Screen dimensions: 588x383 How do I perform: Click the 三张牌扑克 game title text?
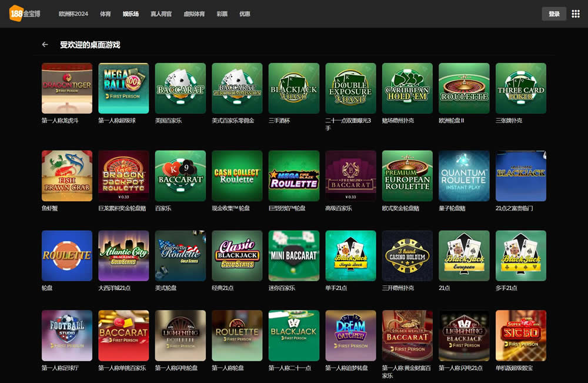tap(509, 121)
